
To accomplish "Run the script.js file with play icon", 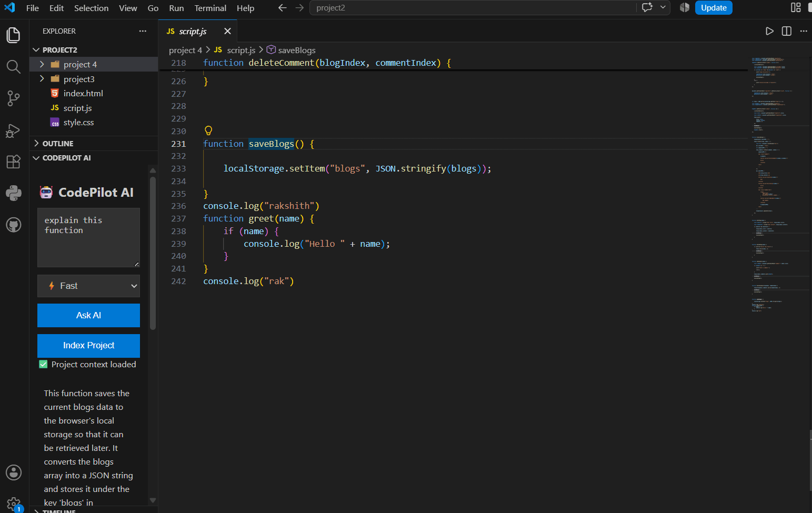I will click(x=769, y=31).
